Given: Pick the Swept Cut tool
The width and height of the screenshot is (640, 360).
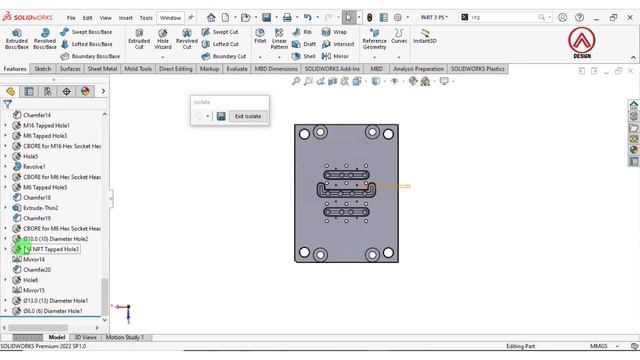Looking at the screenshot, I should [x=220, y=32].
